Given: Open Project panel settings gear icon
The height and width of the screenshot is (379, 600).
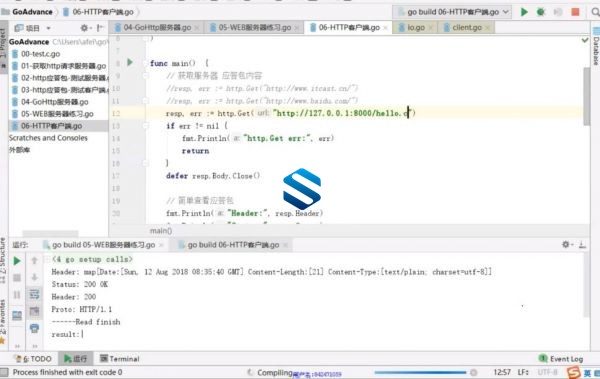Looking at the screenshot, I should pos(84,28).
